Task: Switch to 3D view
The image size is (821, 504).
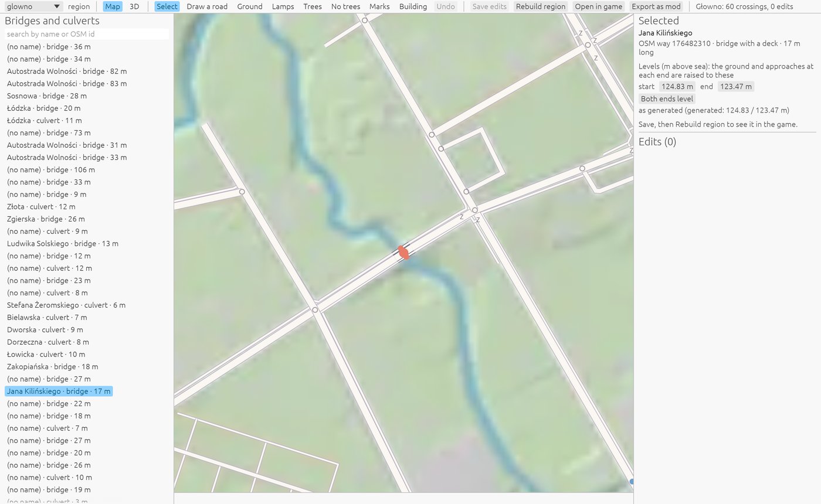Action: click(134, 6)
